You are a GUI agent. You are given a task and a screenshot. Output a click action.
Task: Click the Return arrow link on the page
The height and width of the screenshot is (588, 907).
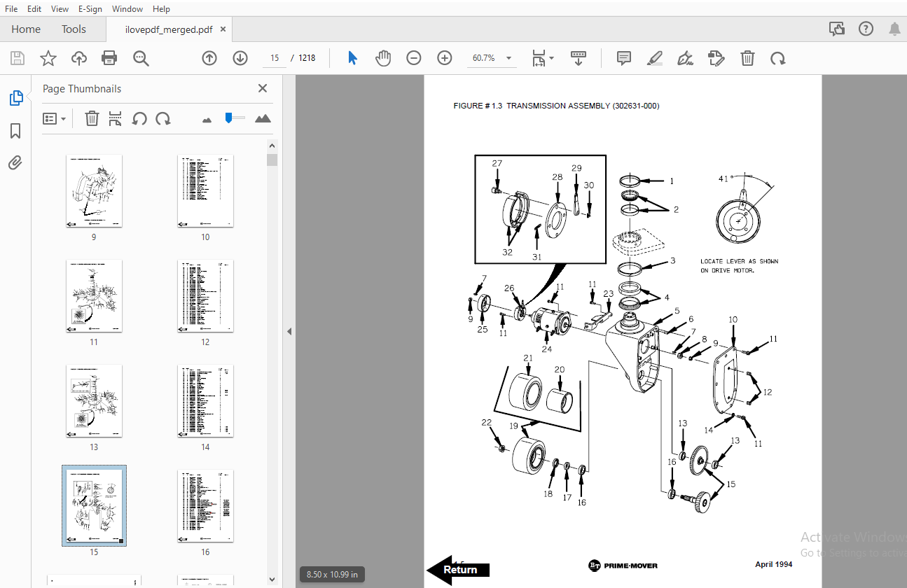458,569
